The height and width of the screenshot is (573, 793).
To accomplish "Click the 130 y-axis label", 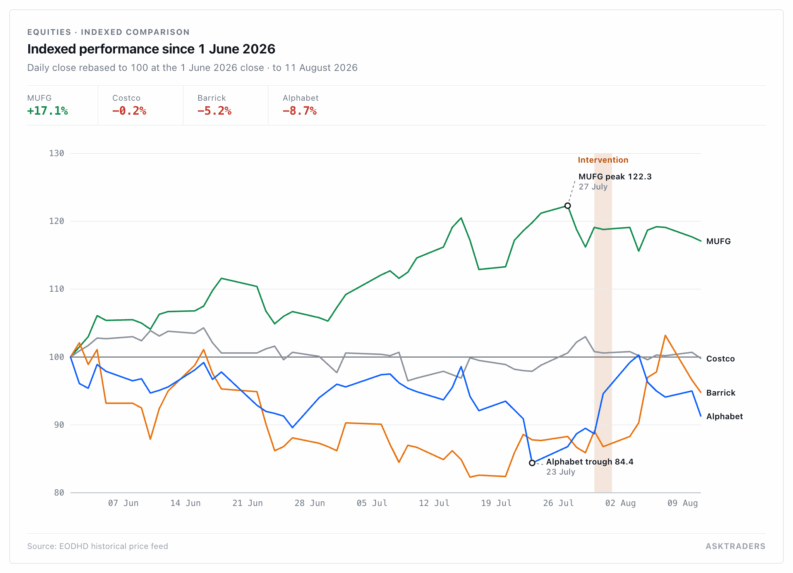I will (57, 153).
